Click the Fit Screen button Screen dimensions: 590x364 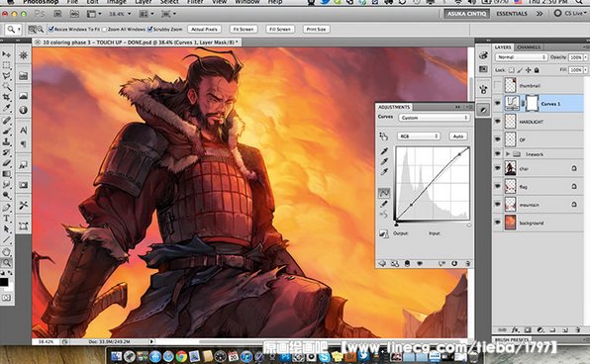click(244, 29)
